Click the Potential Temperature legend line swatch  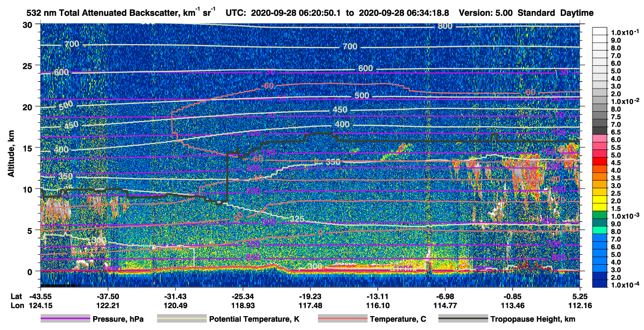pyautogui.click(x=182, y=319)
